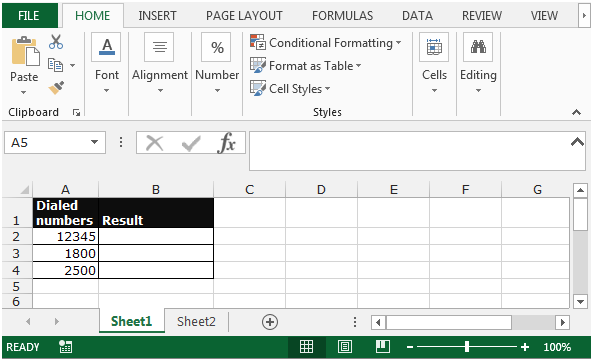Click the zoom slider handle
Image resolution: width=593 pixels, height=361 pixels.
point(467,347)
